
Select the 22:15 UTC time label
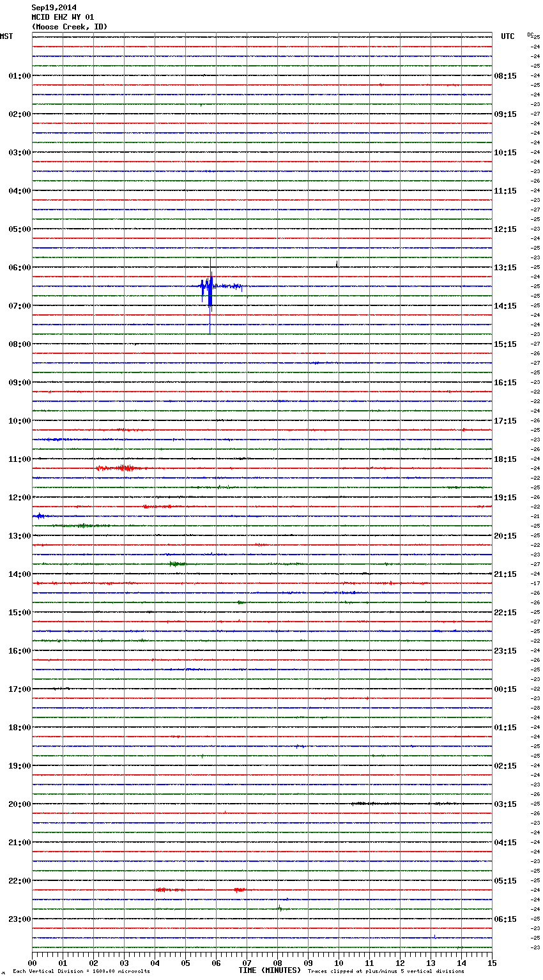[x=505, y=613]
